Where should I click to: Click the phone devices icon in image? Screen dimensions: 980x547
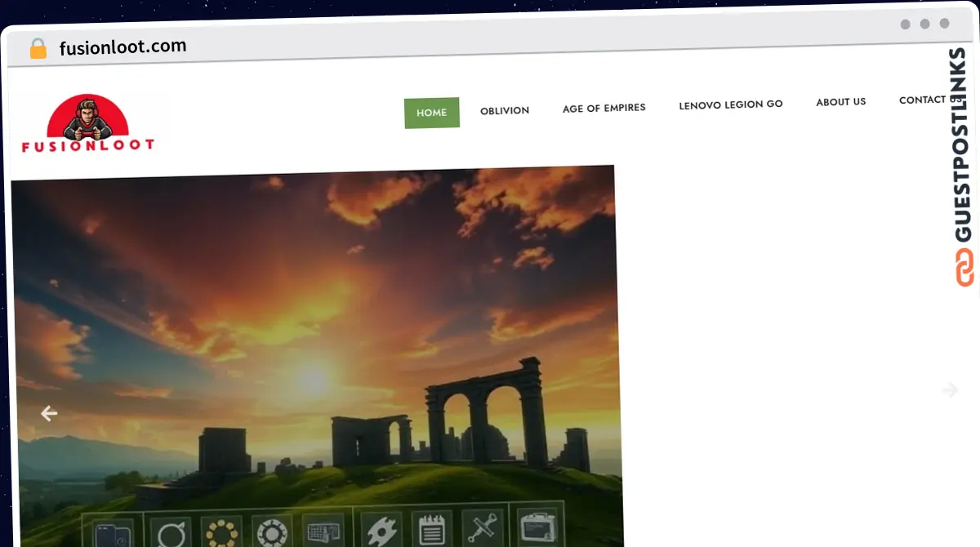[112, 534]
